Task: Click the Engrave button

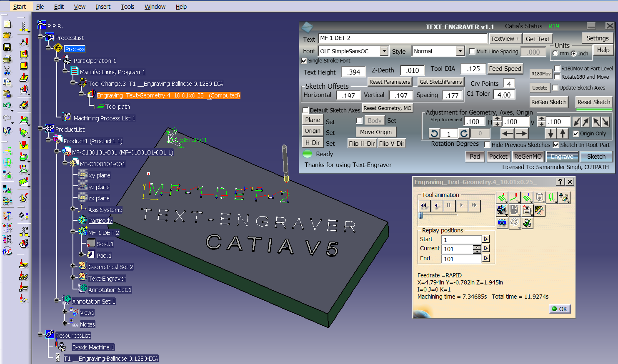Action: [562, 157]
